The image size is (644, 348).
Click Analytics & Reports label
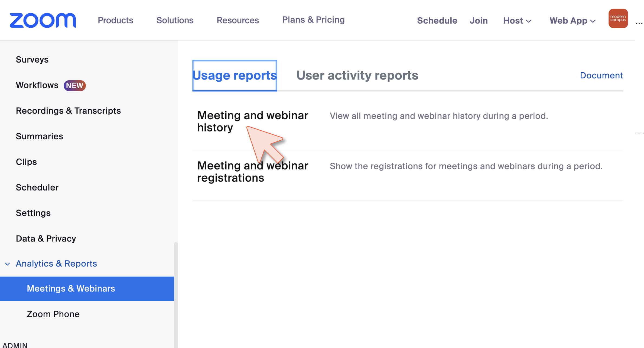[x=56, y=263]
